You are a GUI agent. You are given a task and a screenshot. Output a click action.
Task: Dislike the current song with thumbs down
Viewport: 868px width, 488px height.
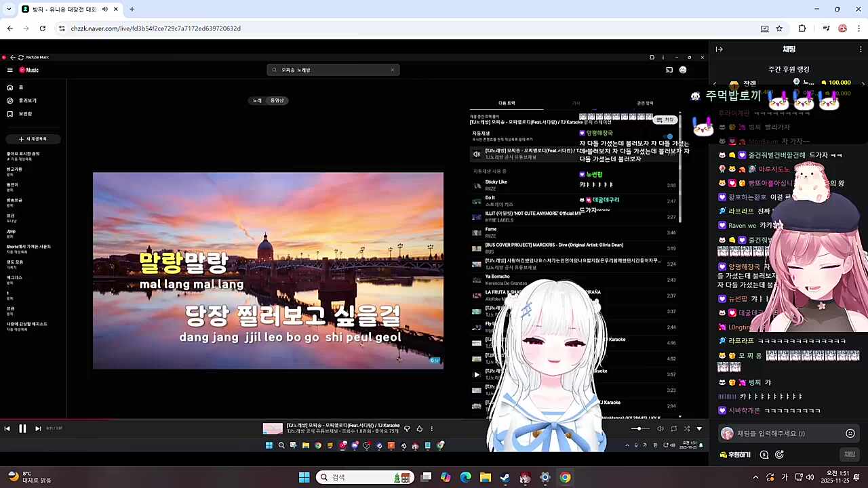pos(407,428)
